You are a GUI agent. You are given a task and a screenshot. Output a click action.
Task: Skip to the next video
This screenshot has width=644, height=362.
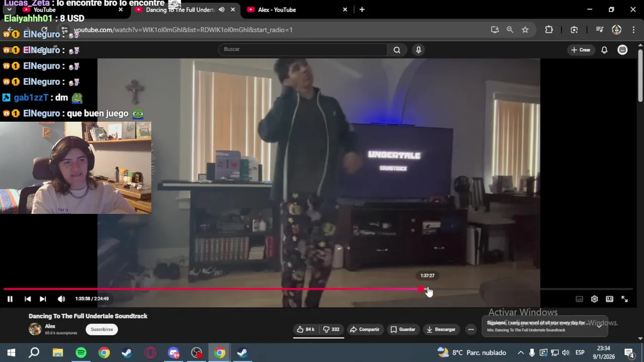43,299
